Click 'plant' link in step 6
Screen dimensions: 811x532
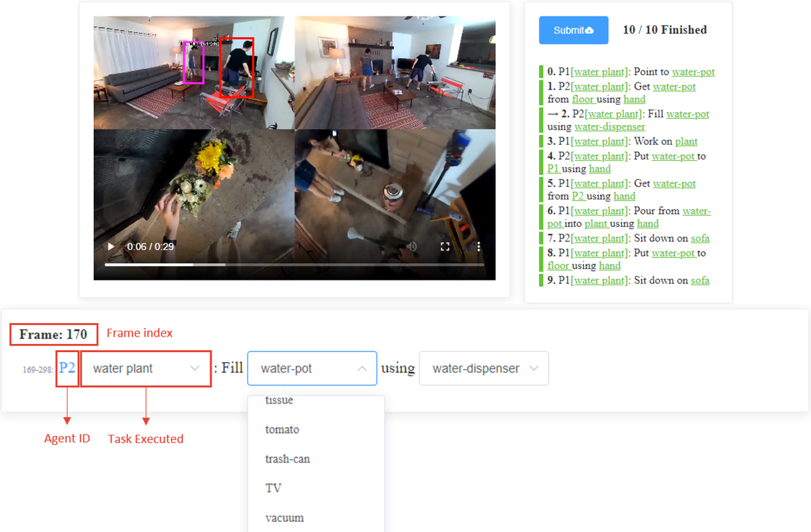[597, 223]
